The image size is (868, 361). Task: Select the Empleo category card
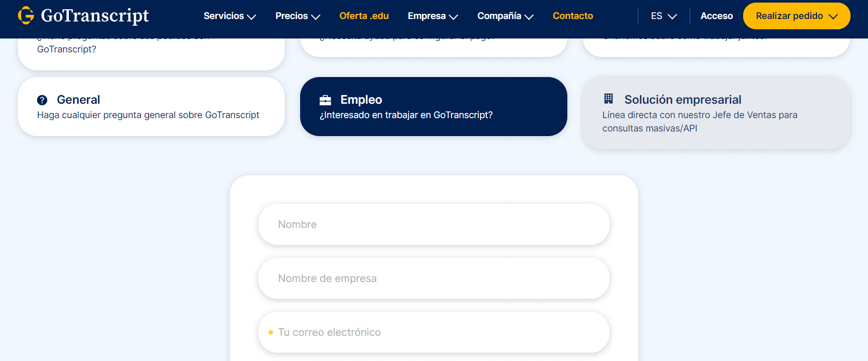tap(433, 106)
